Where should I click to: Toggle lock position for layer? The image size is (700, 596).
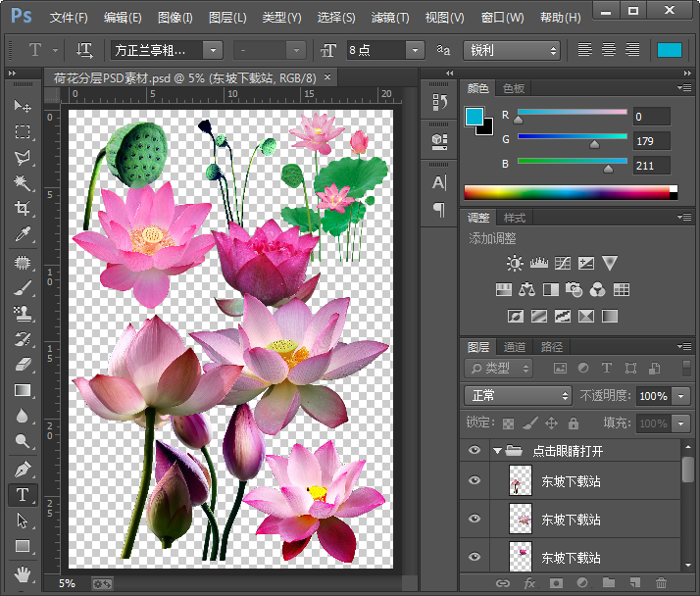(551, 423)
